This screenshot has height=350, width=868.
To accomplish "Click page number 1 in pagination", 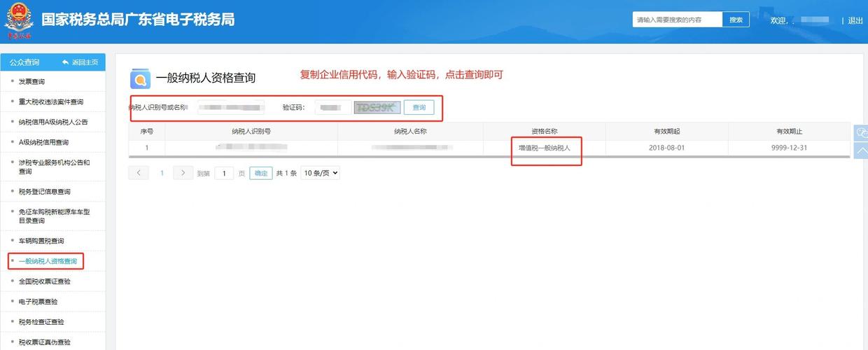I will pyautogui.click(x=162, y=173).
